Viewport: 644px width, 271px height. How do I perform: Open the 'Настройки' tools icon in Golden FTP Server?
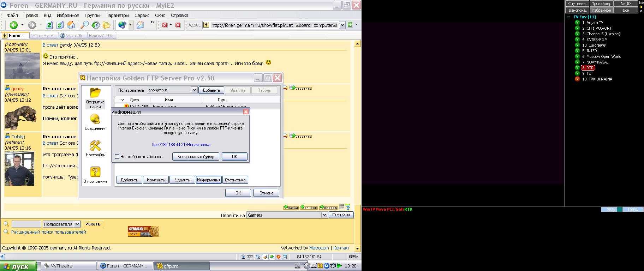point(95,148)
